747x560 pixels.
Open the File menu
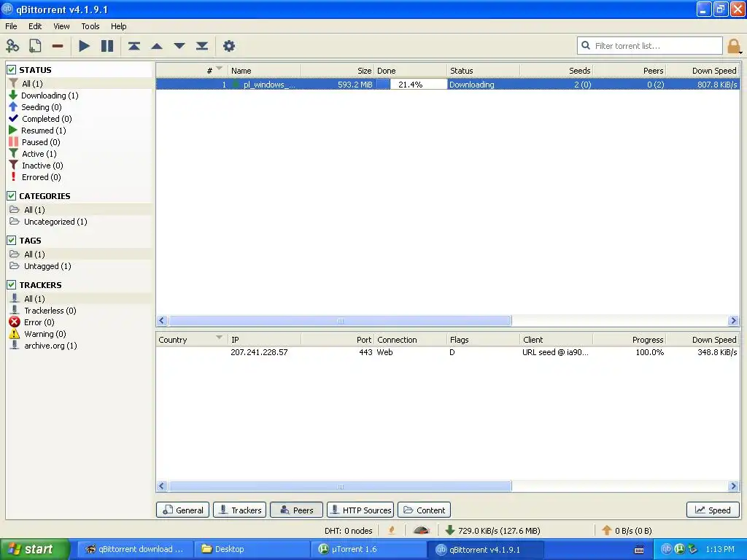click(x=11, y=26)
